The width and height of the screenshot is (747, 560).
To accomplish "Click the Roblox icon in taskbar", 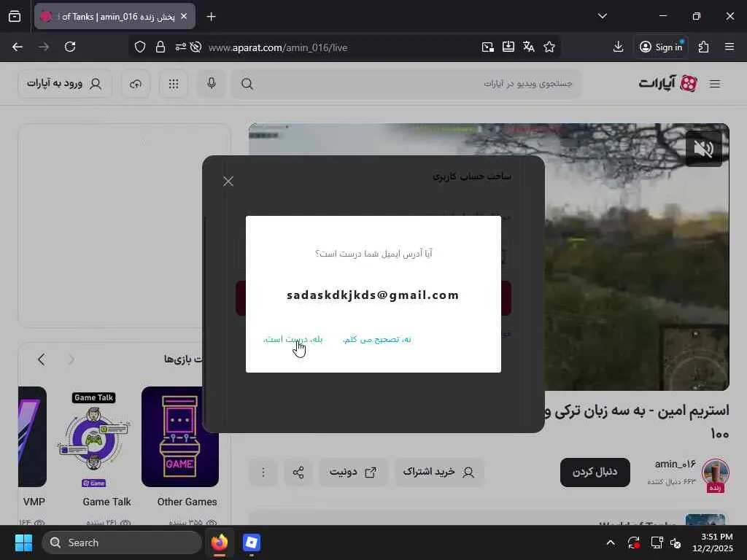I will (252, 542).
